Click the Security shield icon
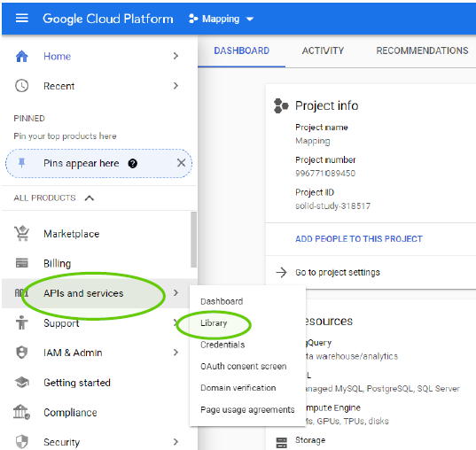 click(x=22, y=441)
